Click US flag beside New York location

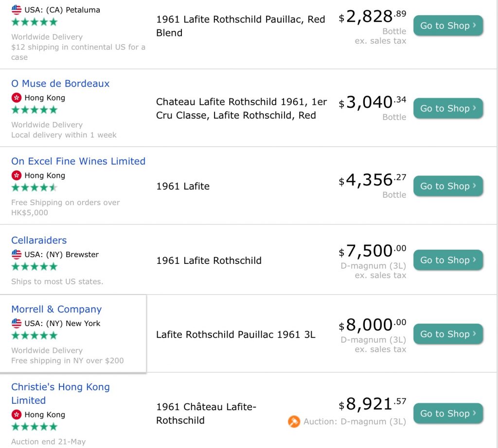(17, 323)
